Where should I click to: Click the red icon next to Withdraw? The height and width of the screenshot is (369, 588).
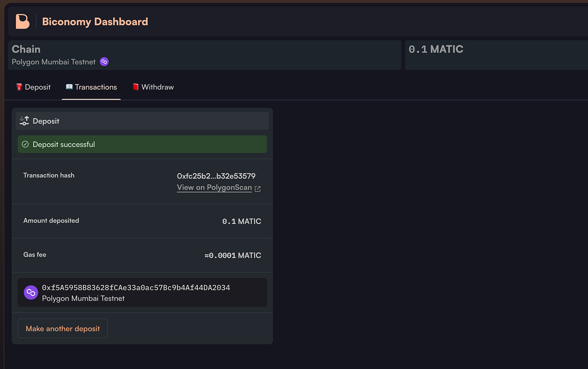(135, 87)
